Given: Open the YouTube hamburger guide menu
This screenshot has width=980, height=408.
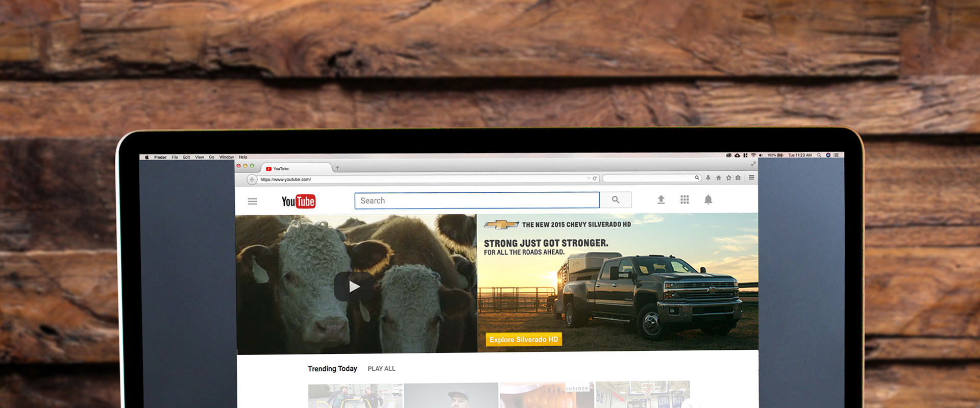Looking at the screenshot, I should pyautogui.click(x=252, y=201).
